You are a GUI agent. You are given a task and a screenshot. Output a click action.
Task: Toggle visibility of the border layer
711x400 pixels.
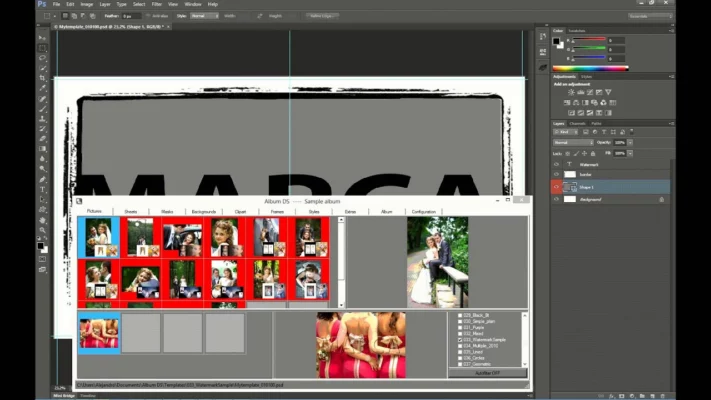pyautogui.click(x=557, y=175)
